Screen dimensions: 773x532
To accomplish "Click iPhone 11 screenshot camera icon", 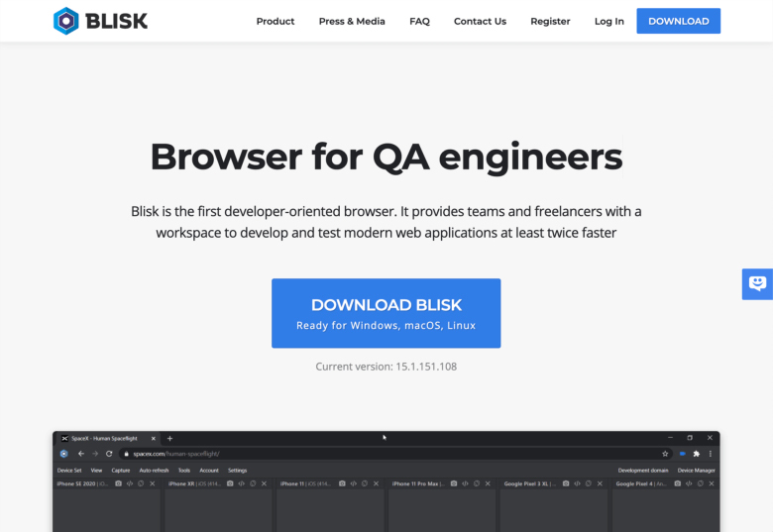I will coord(342,483).
